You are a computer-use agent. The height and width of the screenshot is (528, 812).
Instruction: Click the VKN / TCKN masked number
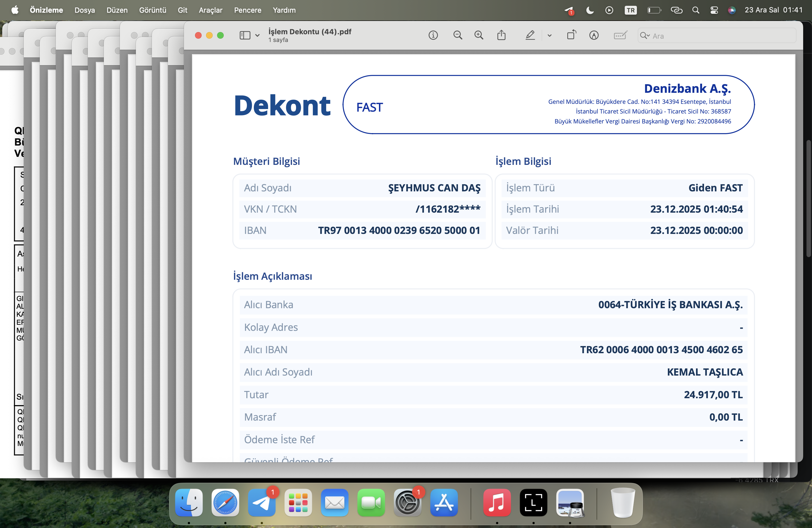(448, 209)
